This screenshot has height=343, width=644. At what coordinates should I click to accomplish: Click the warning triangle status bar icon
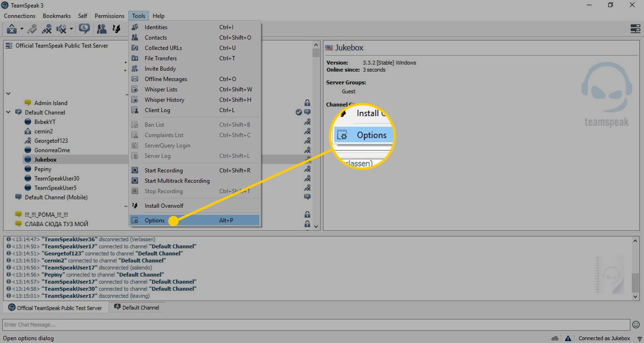point(569,338)
